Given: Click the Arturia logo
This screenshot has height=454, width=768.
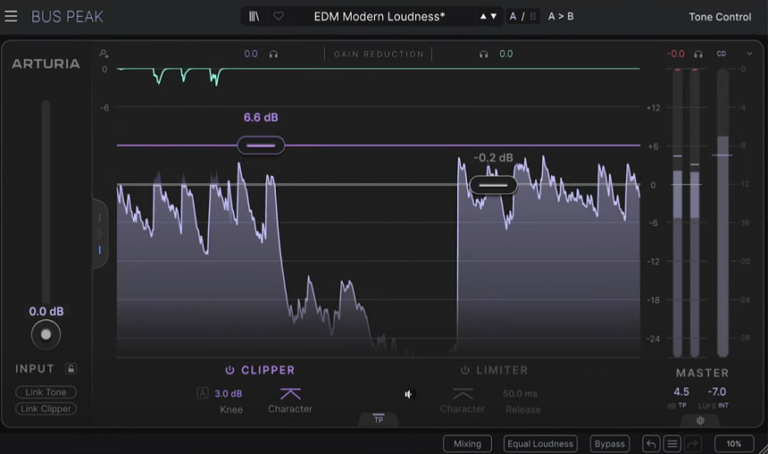Looking at the screenshot, I should coord(46,64).
